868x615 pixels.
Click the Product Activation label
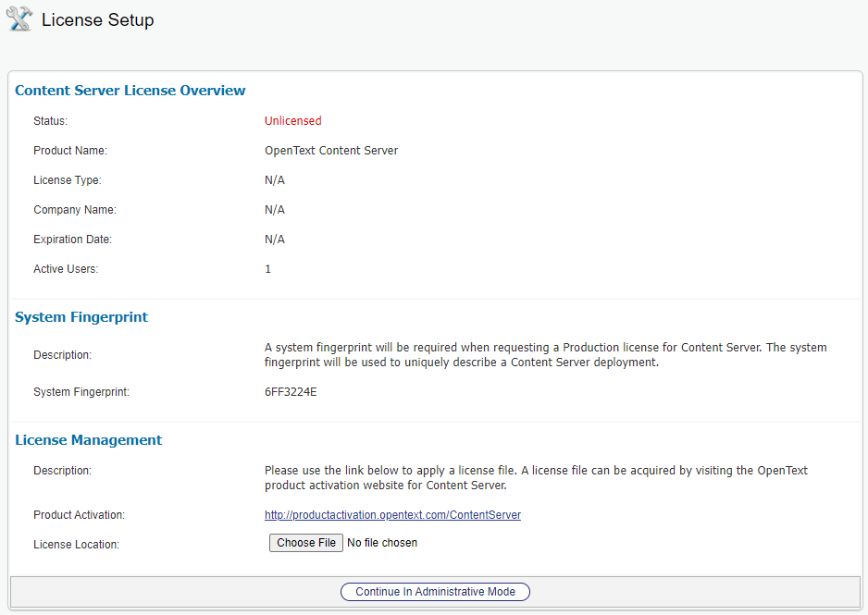[x=79, y=515]
